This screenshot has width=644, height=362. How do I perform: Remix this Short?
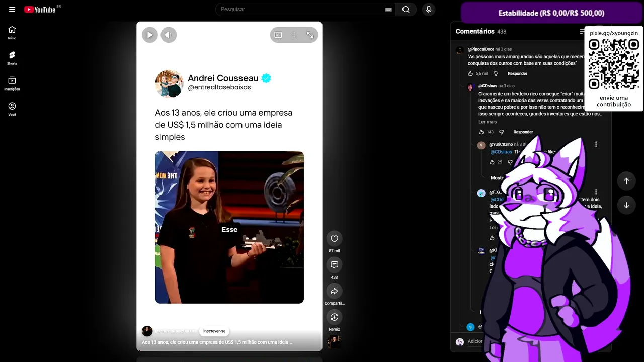[334, 317]
